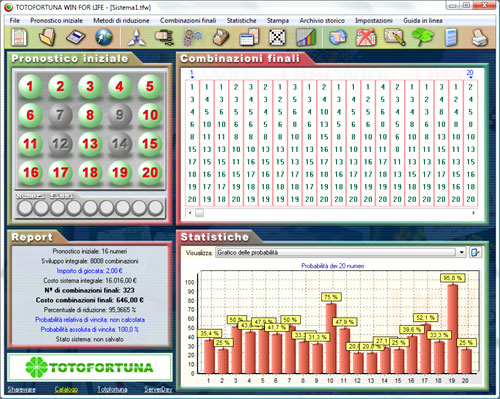Click the globe web icon in toolbar

tap(104, 37)
